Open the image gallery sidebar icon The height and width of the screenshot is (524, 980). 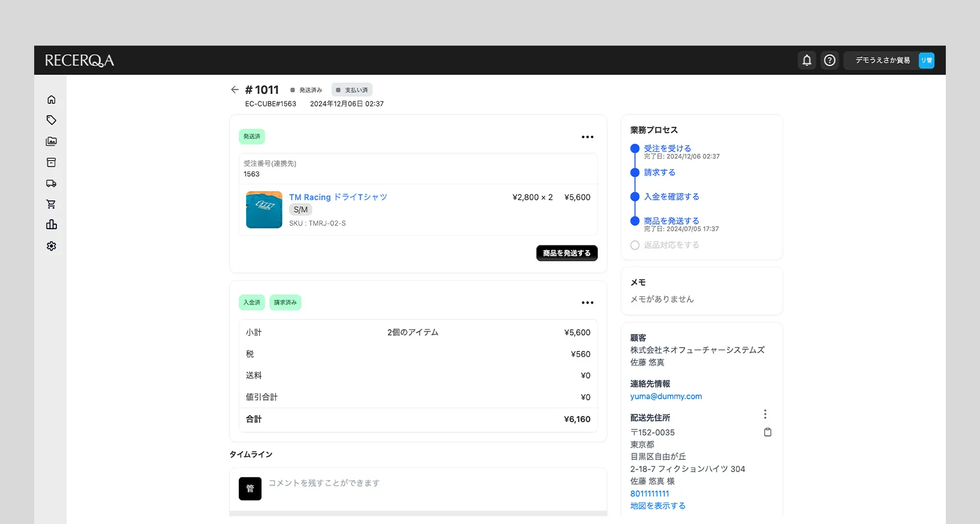pos(51,141)
